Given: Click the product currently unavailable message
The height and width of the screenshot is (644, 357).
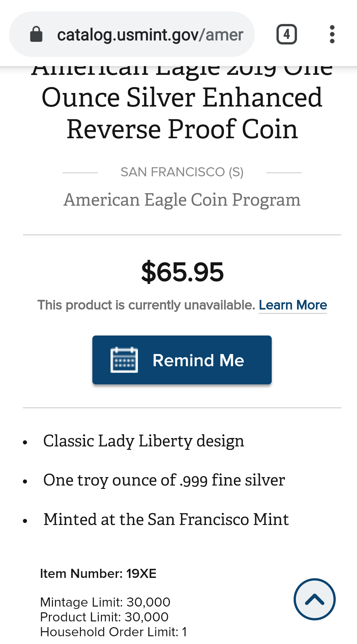Looking at the screenshot, I should coord(146,305).
